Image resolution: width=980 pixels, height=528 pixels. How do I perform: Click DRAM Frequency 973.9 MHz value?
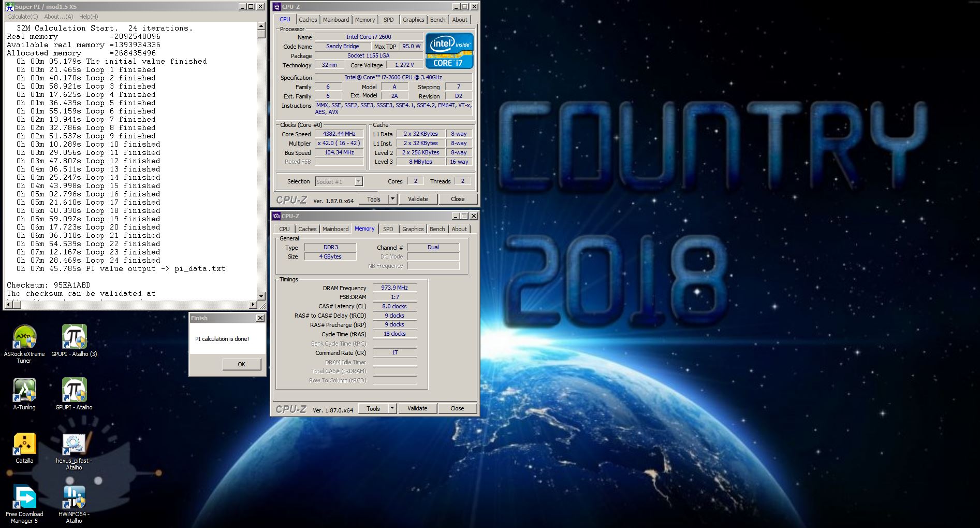[394, 288]
